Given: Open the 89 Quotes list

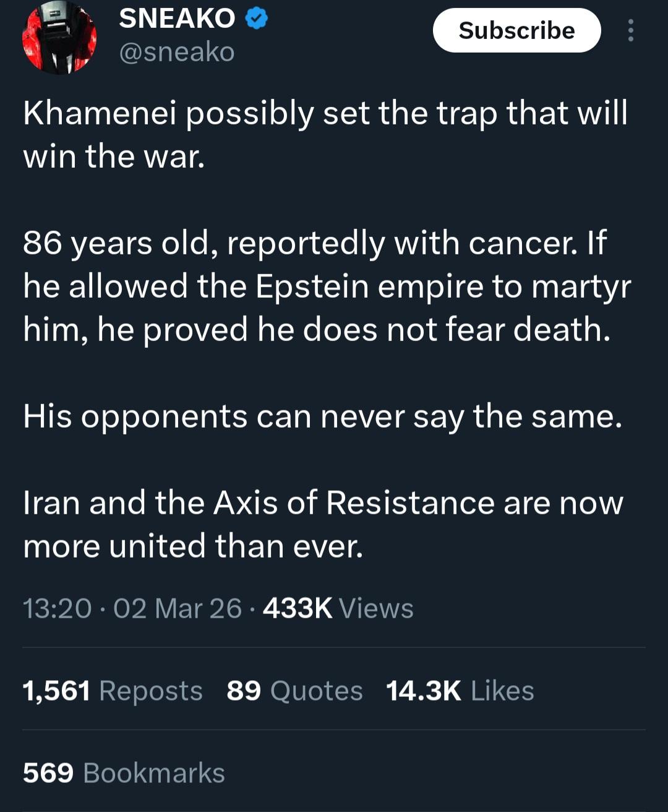Looking at the screenshot, I should pos(294,691).
